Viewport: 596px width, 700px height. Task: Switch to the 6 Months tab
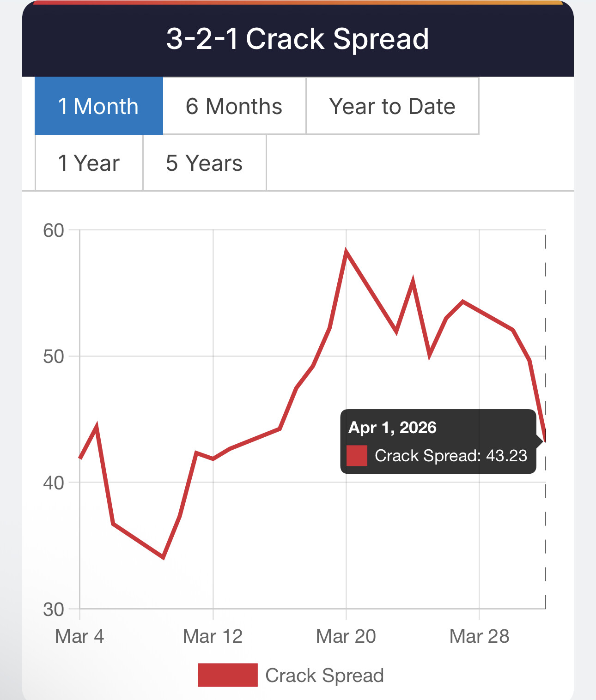[234, 106]
